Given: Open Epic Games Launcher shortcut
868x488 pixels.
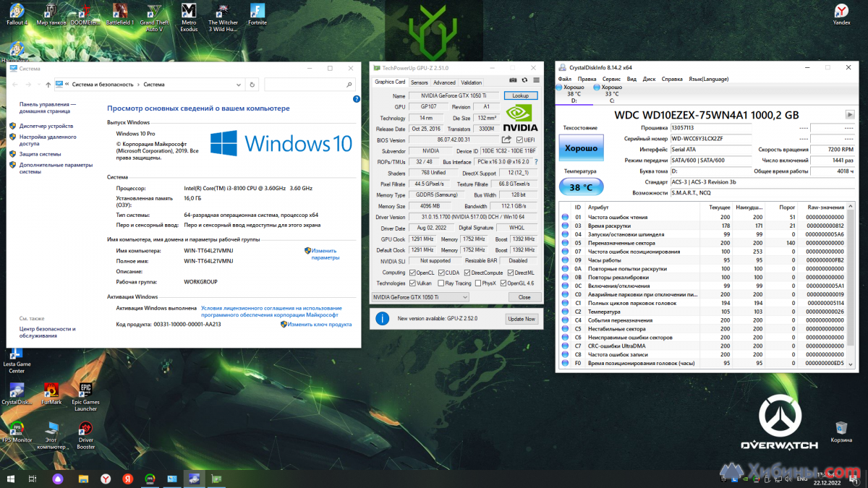Looking at the screenshot, I should 85,397.
